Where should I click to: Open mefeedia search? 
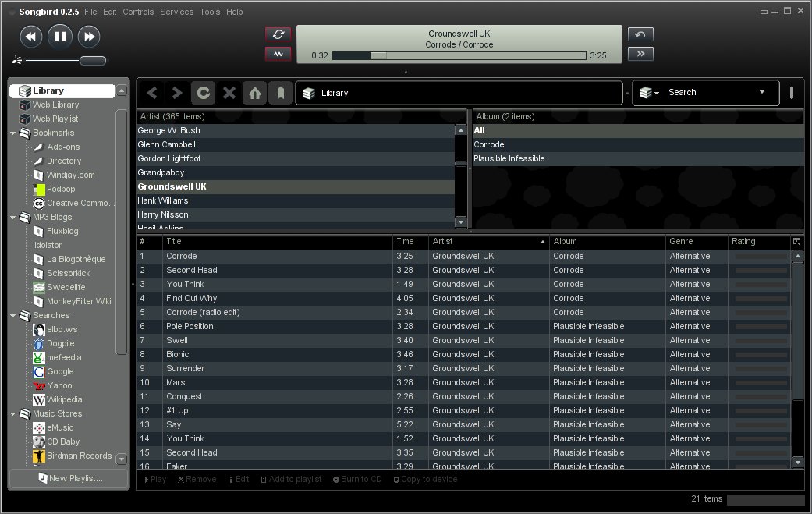coord(64,357)
